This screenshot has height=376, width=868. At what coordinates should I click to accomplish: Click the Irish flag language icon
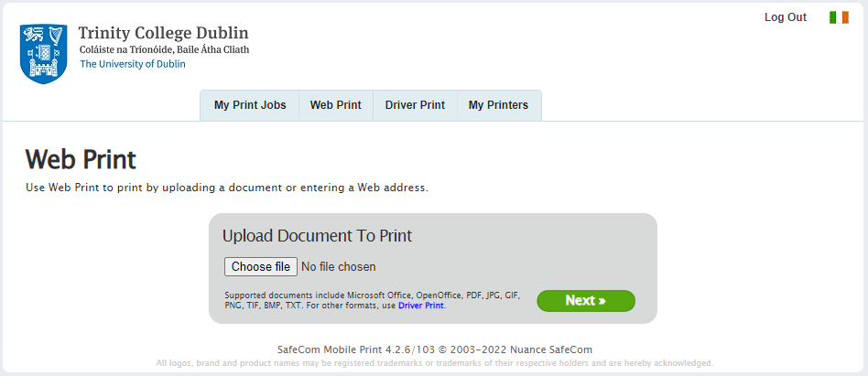[x=839, y=17]
